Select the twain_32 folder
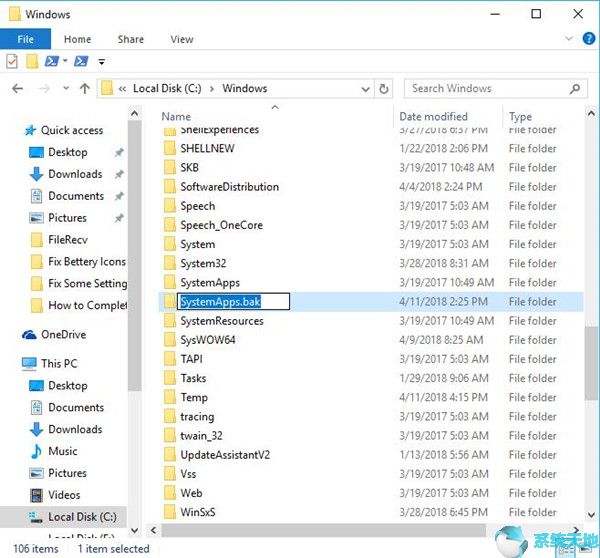600x558 pixels. [x=201, y=436]
